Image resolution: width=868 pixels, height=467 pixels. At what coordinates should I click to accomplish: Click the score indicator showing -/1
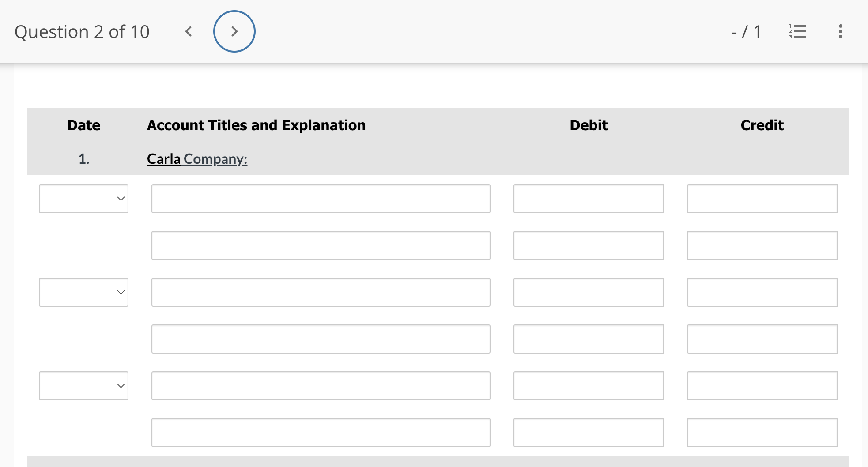[x=746, y=31]
